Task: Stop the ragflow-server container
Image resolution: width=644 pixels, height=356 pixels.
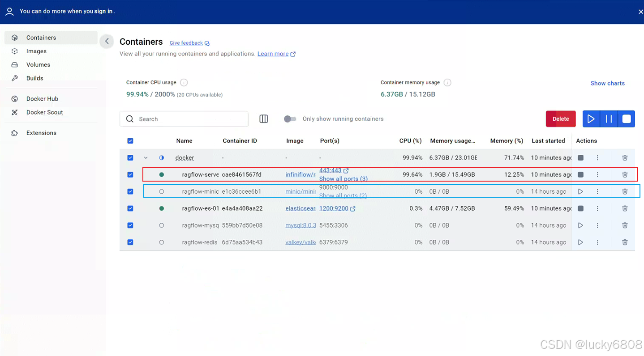Action: (580, 175)
